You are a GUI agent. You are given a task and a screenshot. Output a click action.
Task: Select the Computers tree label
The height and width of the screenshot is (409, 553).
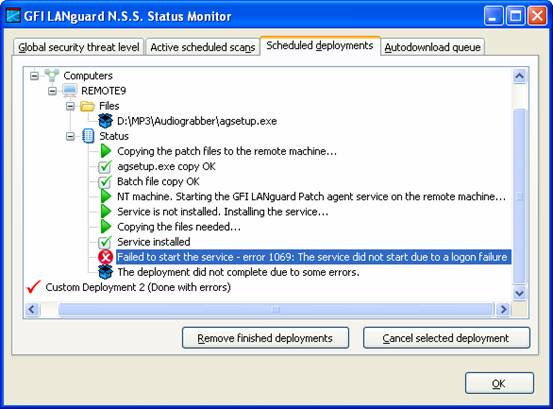88,75
